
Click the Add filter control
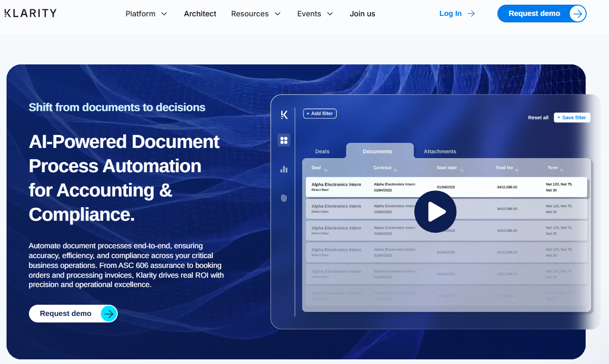click(x=319, y=113)
